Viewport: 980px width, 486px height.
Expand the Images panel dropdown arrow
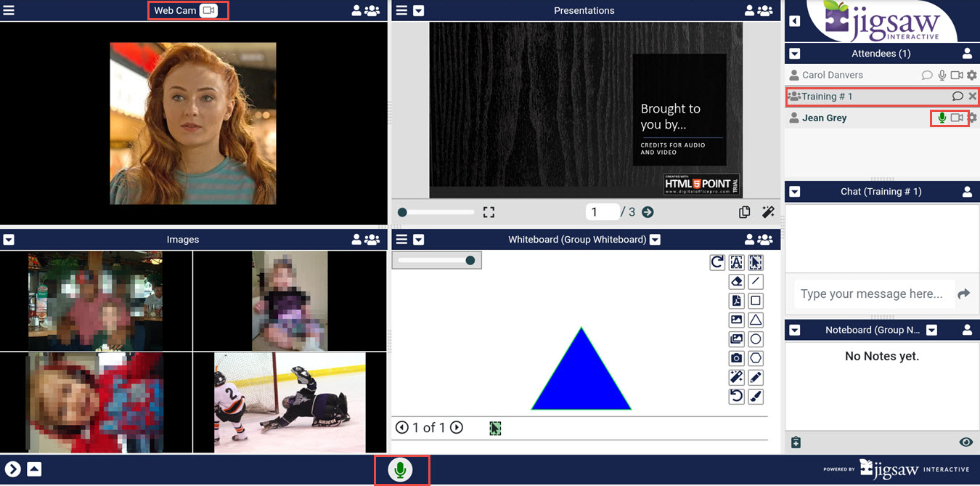pos(9,240)
